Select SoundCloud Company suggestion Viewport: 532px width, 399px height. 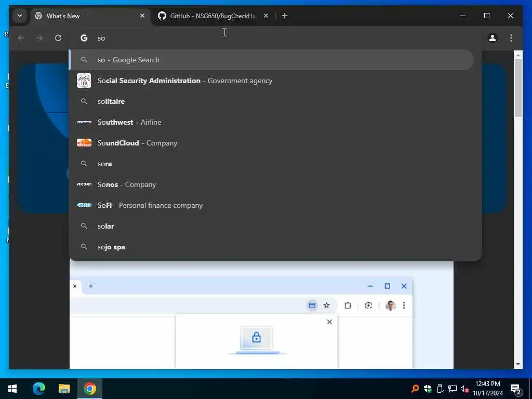point(271,143)
